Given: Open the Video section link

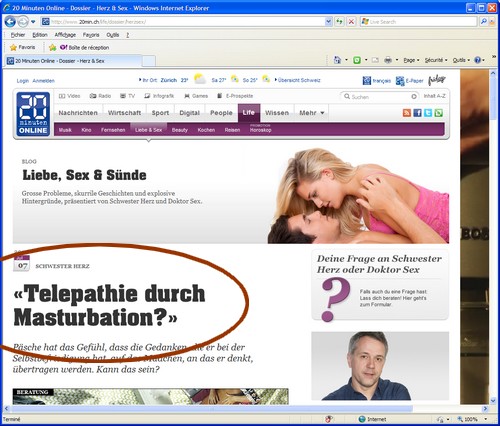Looking at the screenshot, I should pyautogui.click(x=70, y=96).
